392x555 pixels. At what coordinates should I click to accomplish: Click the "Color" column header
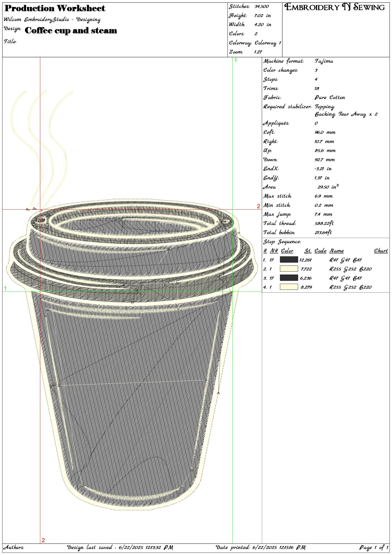[287, 251]
